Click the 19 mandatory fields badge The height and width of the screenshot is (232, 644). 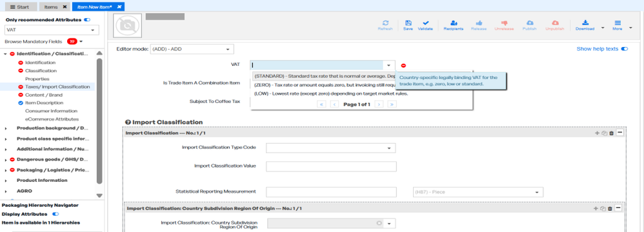(72, 41)
